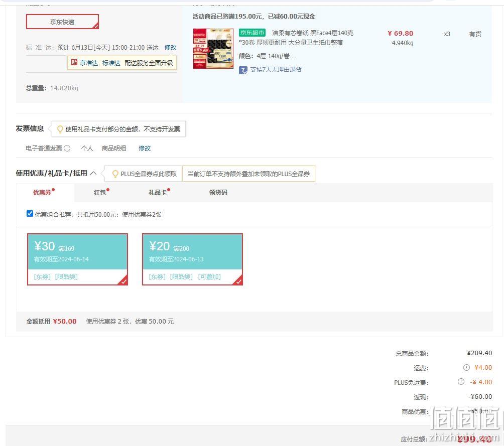The image size is (504, 446).
Task: Click the 个人 invoice title text
Action: pyautogui.click(x=87, y=148)
